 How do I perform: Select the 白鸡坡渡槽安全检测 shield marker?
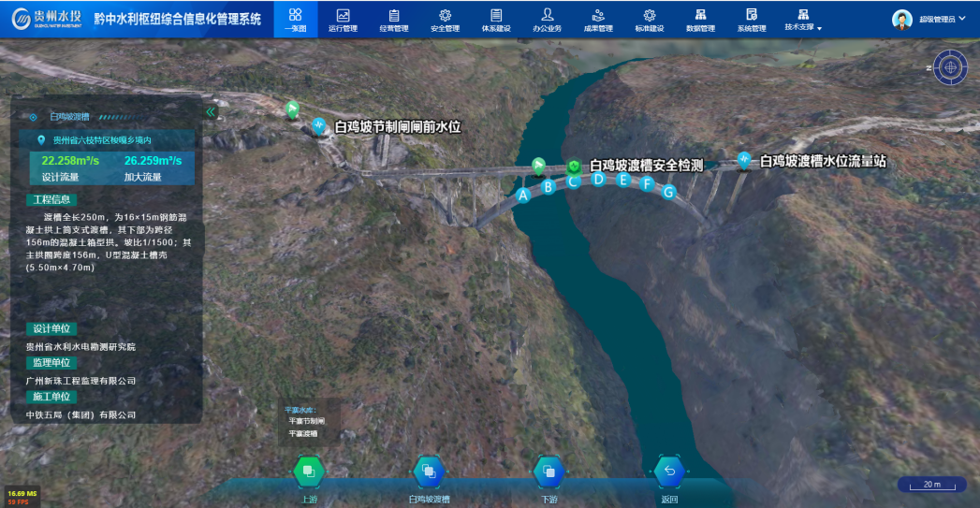(574, 166)
